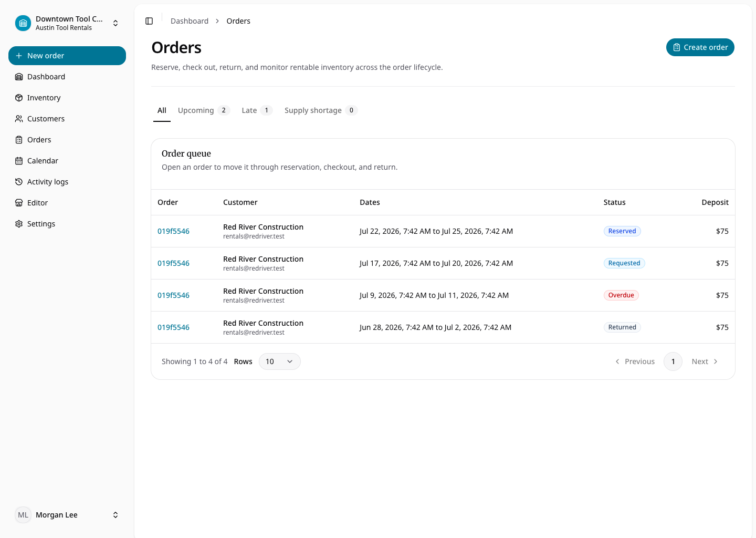
Task: Click the Previous page chevron icon
Action: click(617, 361)
